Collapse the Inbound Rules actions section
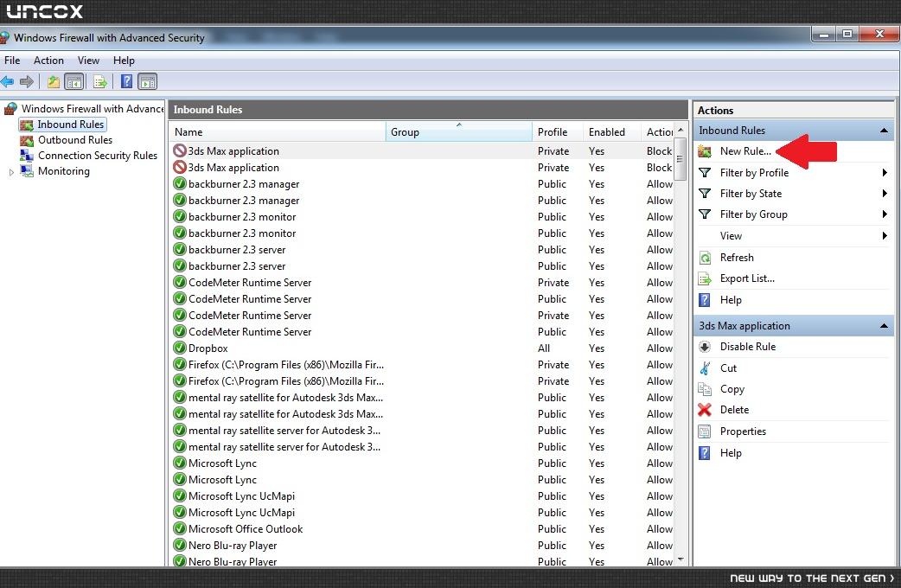The image size is (901, 588). coord(884,131)
